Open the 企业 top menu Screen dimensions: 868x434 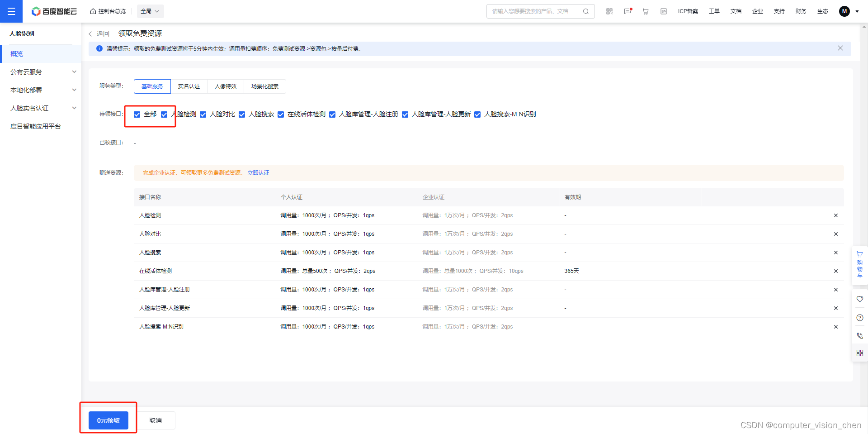tap(758, 11)
